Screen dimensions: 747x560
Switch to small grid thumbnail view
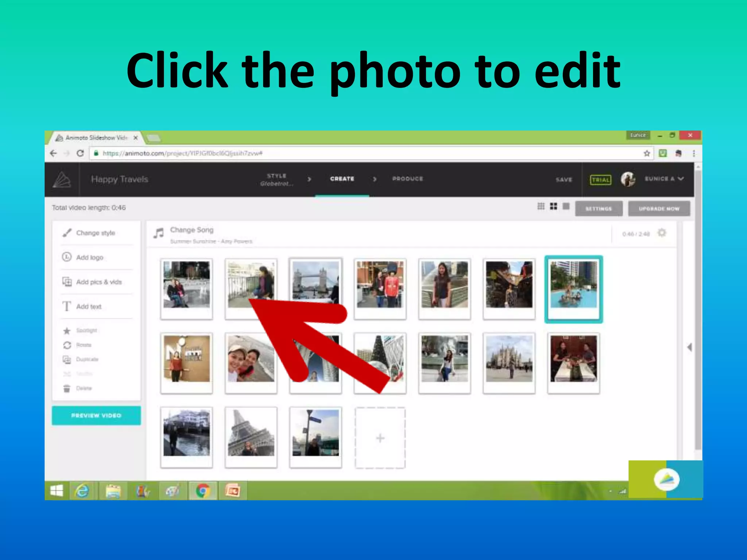(x=541, y=206)
